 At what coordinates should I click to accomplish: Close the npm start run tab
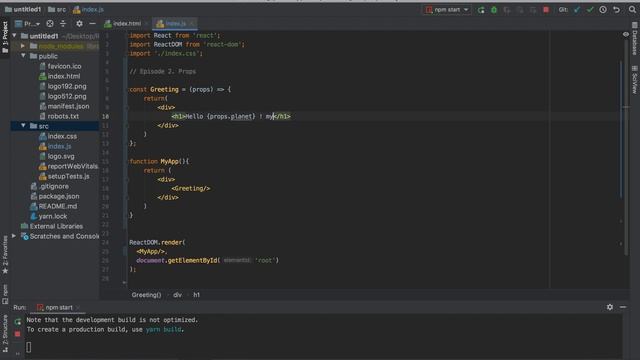tap(78, 307)
